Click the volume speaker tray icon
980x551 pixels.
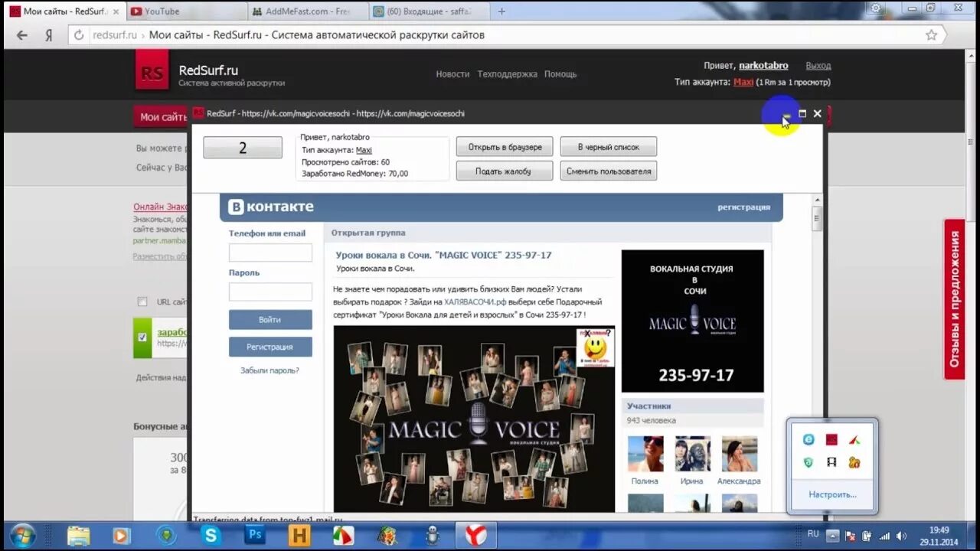pos(901,536)
